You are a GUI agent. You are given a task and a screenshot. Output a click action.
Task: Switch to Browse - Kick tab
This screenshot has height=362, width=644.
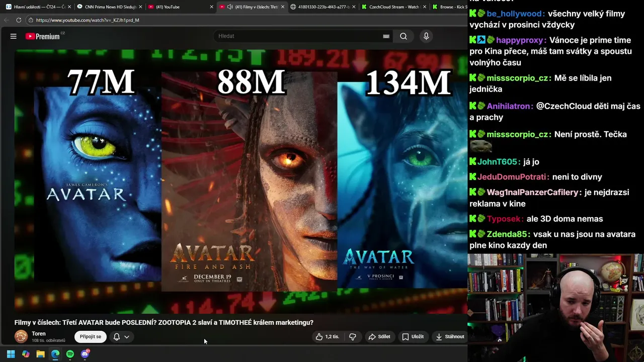click(450, 7)
